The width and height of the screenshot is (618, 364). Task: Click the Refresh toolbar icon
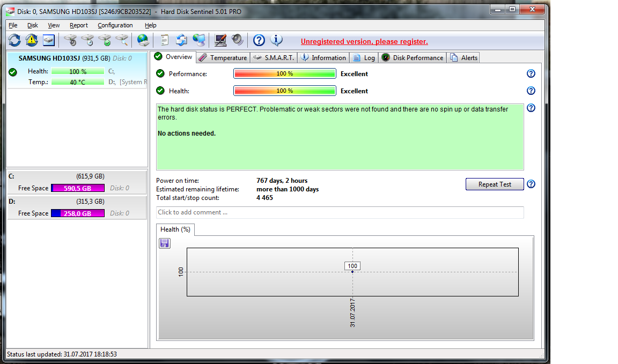click(14, 40)
